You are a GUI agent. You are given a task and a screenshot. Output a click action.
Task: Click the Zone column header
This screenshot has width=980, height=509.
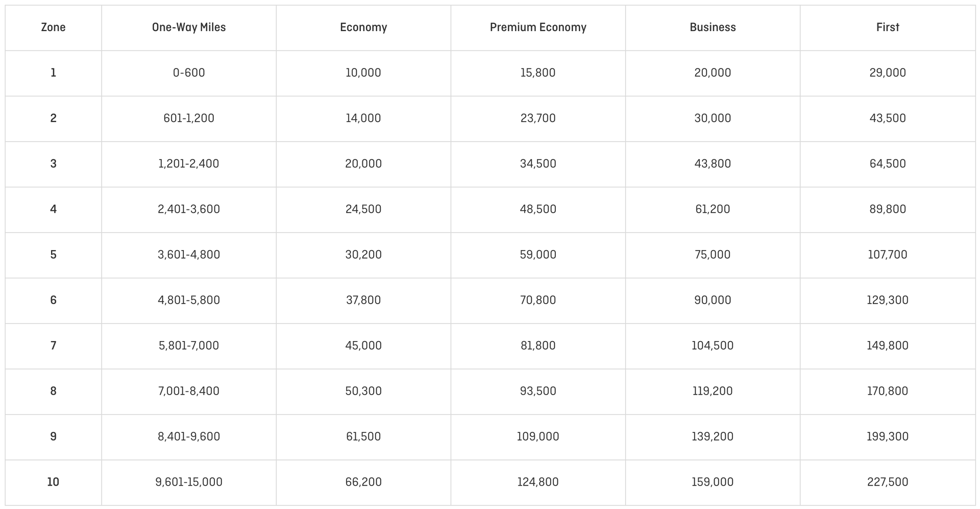(x=53, y=28)
